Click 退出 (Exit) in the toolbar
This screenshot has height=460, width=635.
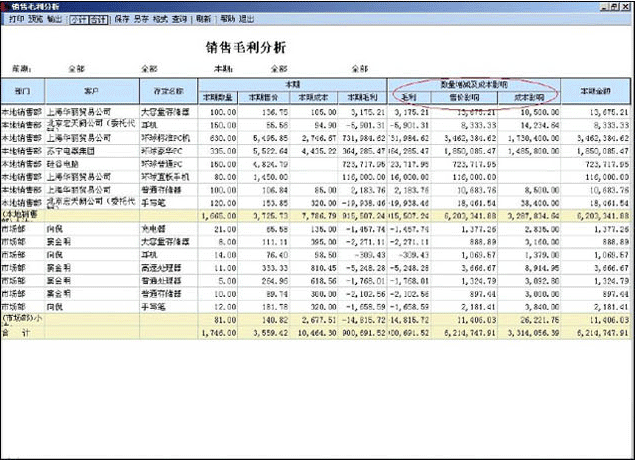point(246,19)
